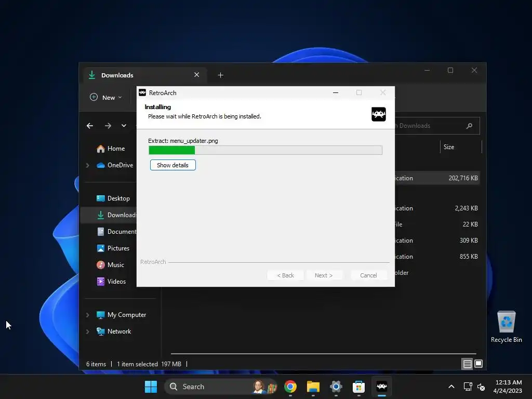Open Google Chrome from taskbar
532x399 pixels.
point(290,387)
